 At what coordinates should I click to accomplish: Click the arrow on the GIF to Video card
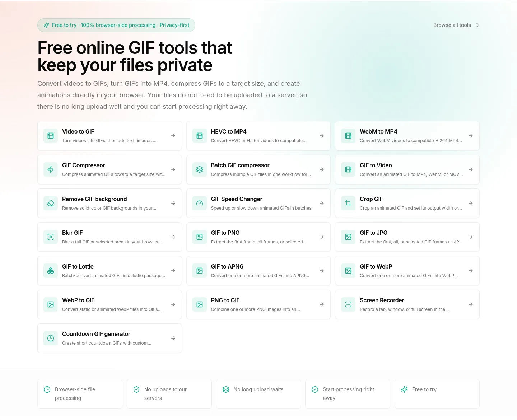pos(471,169)
